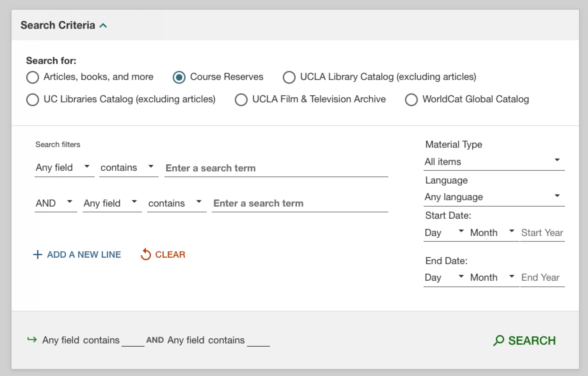The width and height of the screenshot is (588, 376).
Task: Click the first search term input field
Action: pos(276,168)
